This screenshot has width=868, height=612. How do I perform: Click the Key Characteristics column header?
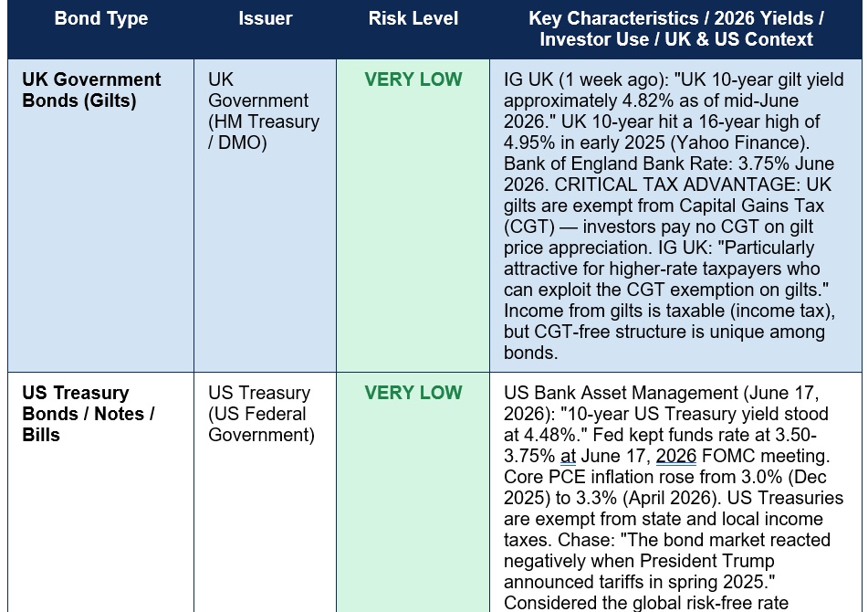click(676, 29)
